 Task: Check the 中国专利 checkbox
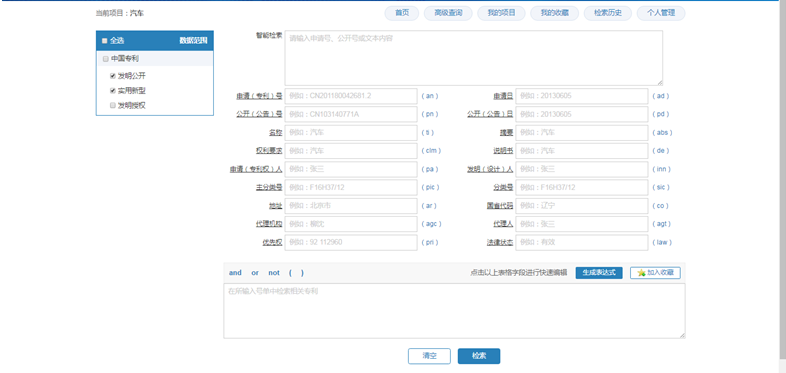(106, 59)
